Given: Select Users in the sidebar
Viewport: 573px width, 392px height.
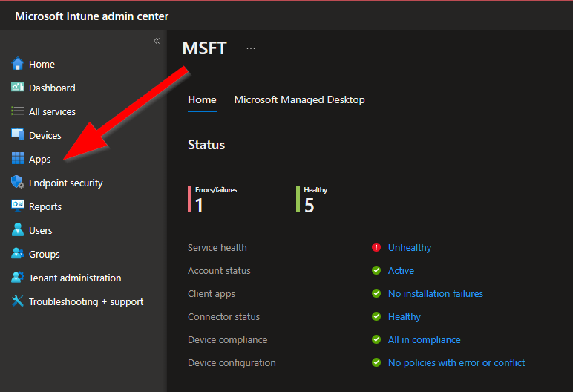Looking at the screenshot, I should tap(41, 230).
